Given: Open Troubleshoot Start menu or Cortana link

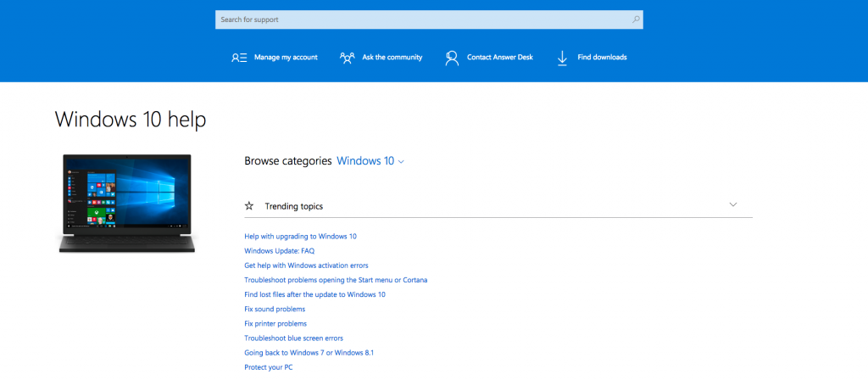Looking at the screenshot, I should click(336, 280).
